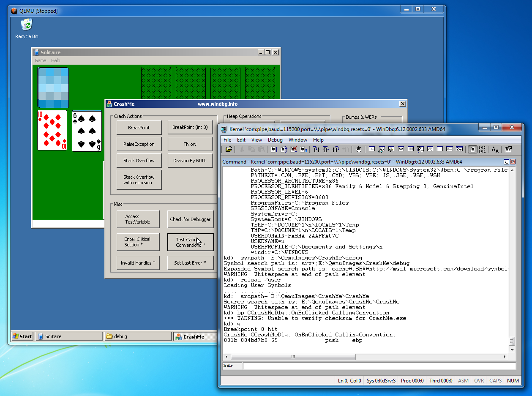Viewport: 532px width, 396px height.
Task: Open the Debug menu in WinDbg
Action: [x=275, y=140]
